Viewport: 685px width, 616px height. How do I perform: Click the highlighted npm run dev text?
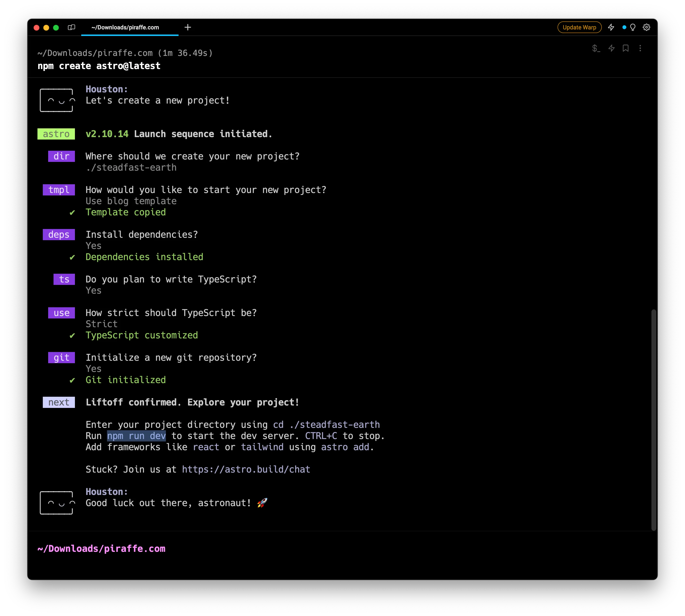tap(136, 436)
